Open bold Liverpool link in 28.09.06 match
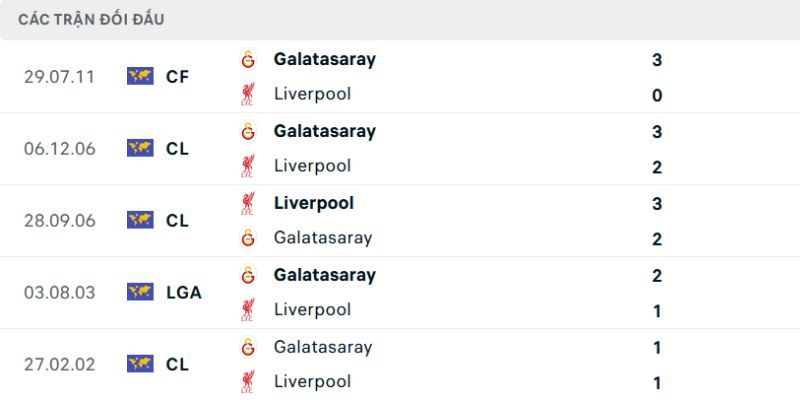The height and width of the screenshot is (400, 800). 313,203
